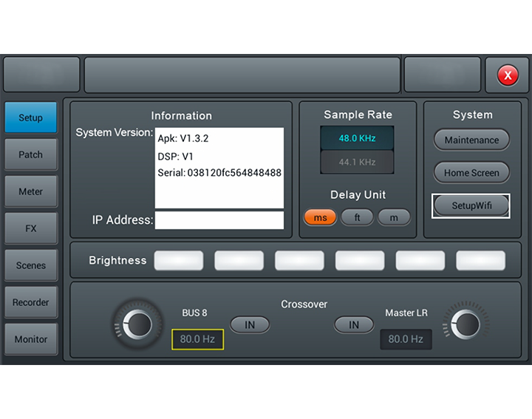Switch to the Patch tab
This screenshot has width=532, height=419.
[x=30, y=154]
